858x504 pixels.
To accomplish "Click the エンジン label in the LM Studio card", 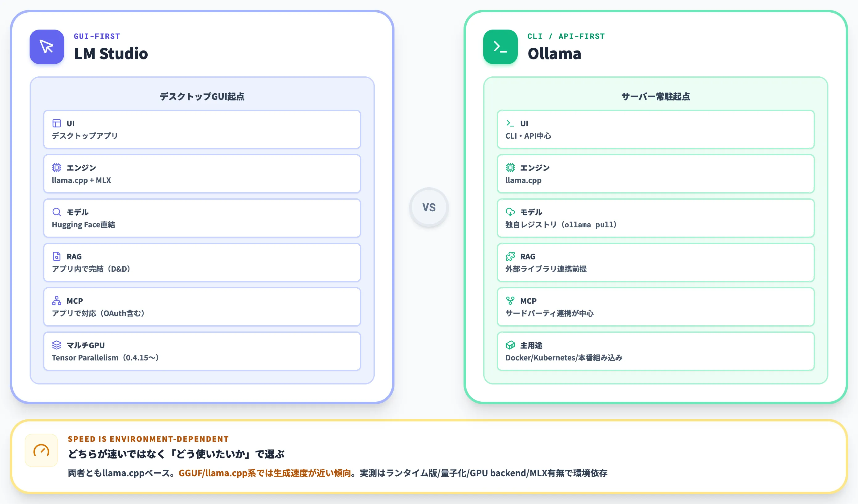I will coord(81,167).
